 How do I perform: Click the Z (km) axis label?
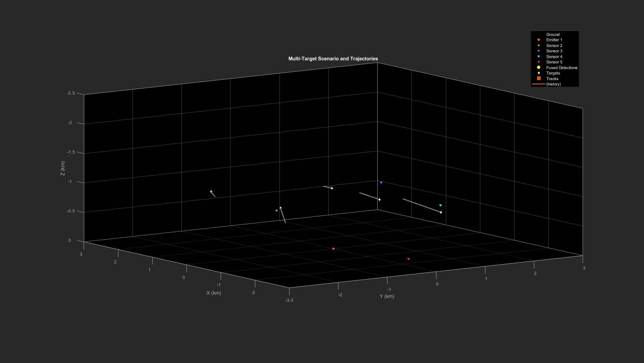coord(63,168)
